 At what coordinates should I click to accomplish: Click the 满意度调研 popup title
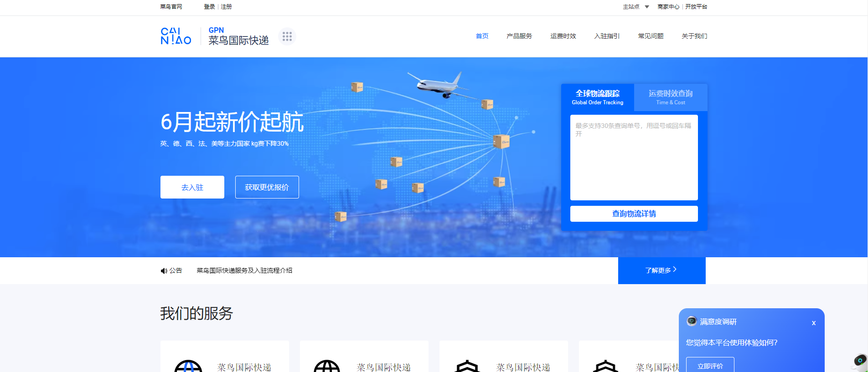(718, 321)
